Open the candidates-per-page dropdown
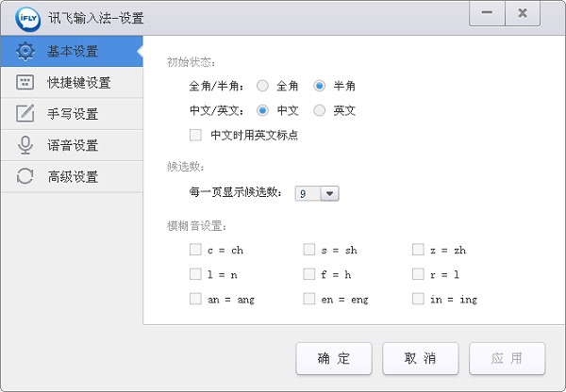 pyautogui.click(x=329, y=193)
